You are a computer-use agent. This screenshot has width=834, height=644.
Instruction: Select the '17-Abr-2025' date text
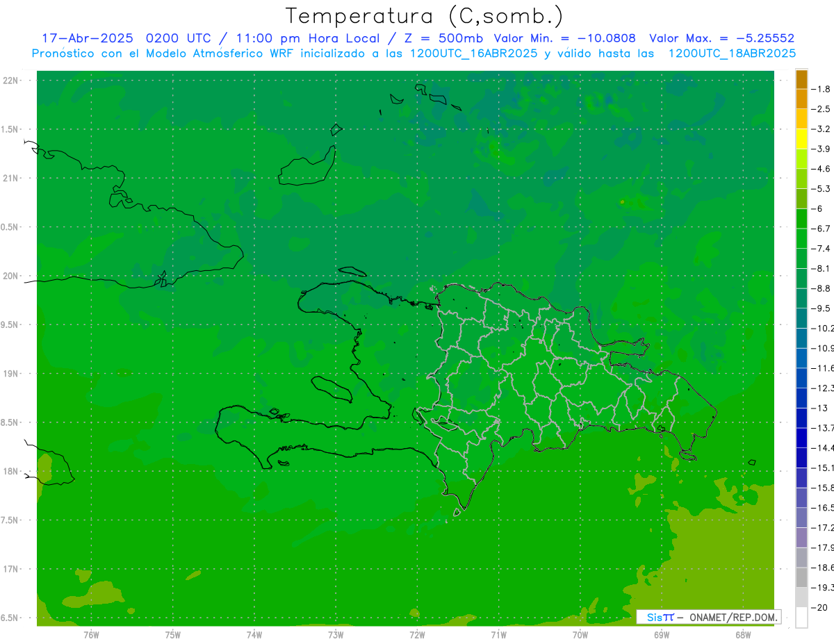[88, 38]
